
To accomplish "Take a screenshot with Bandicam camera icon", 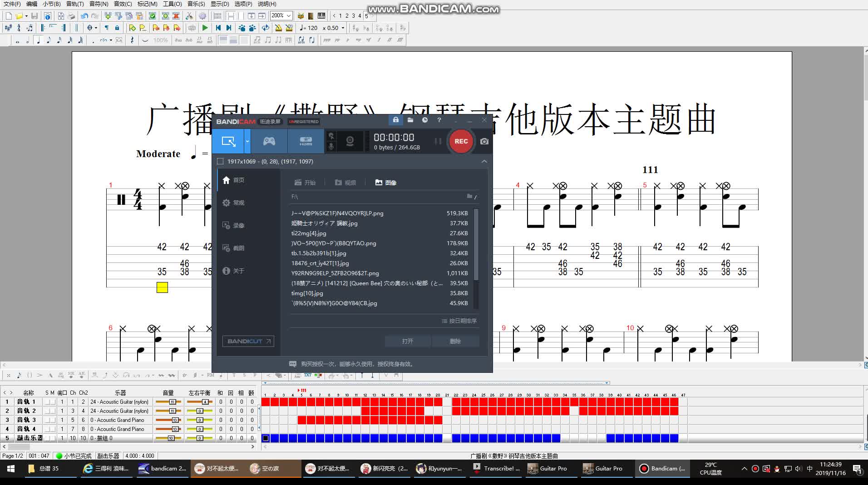I will 484,141.
